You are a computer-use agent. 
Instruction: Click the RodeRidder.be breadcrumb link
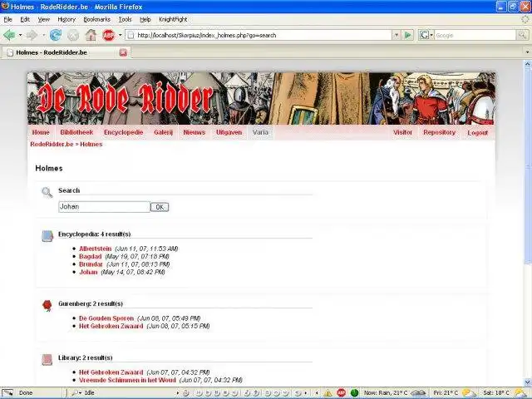tap(52, 144)
